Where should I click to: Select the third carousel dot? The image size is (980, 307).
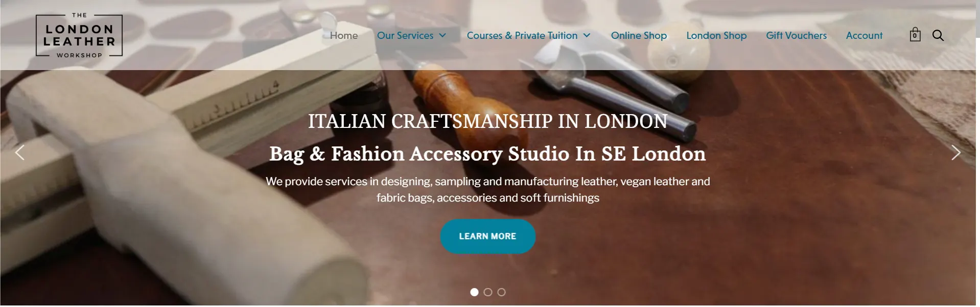[502, 292]
